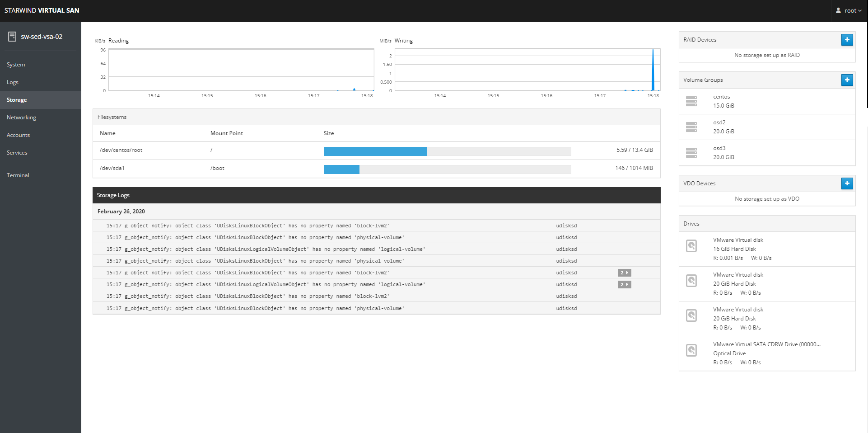Open the root user dropdown menu
Viewport: 868px width, 433px height.
tap(849, 10)
